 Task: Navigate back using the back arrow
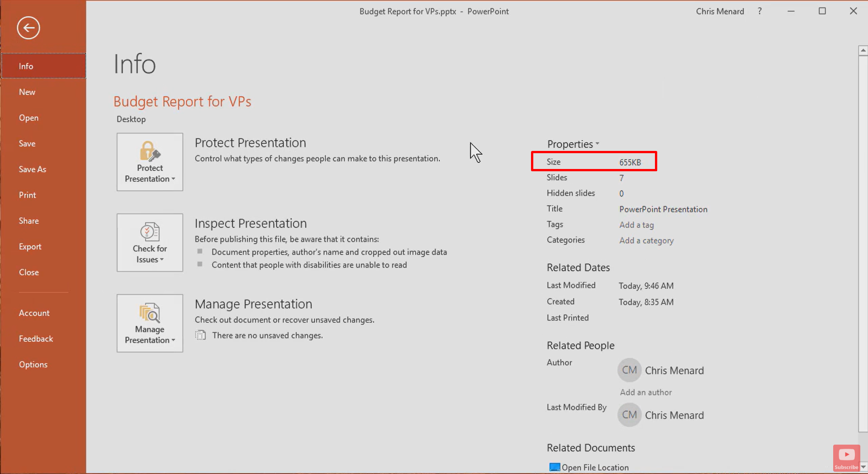pyautogui.click(x=28, y=28)
